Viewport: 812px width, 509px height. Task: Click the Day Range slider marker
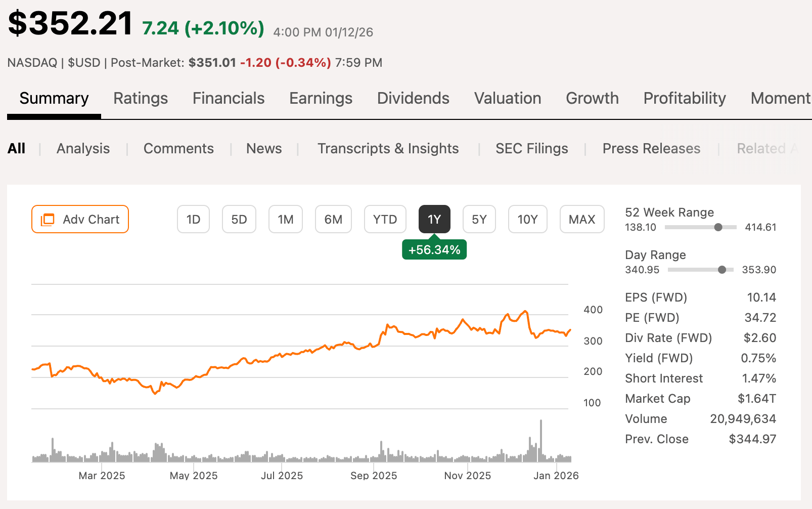(x=722, y=270)
